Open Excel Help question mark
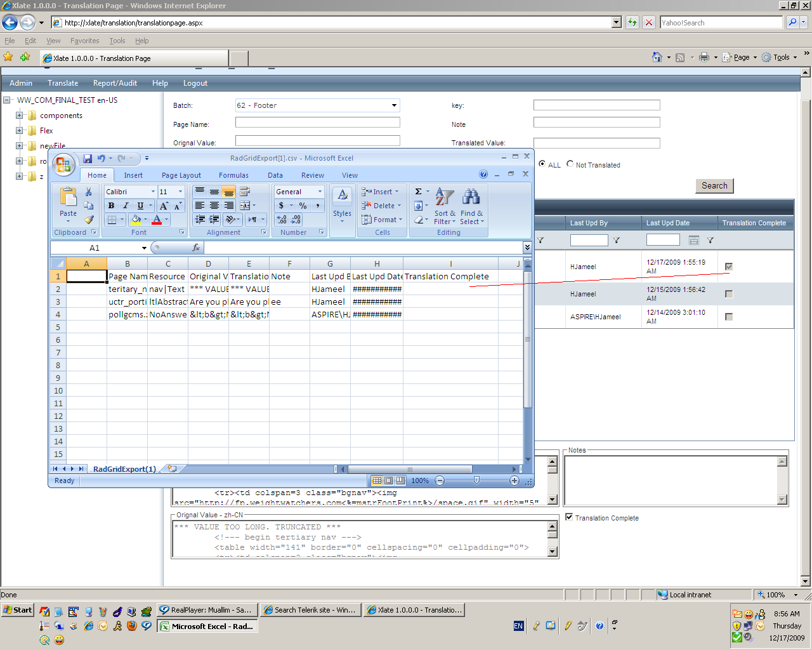The height and width of the screenshot is (650, 812). pyautogui.click(x=483, y=175)
